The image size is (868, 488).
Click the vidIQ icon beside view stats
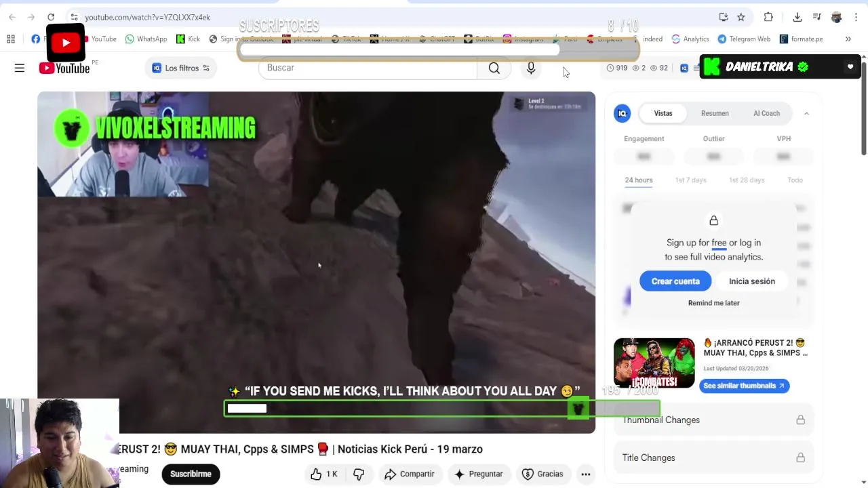tap(684, 68)
